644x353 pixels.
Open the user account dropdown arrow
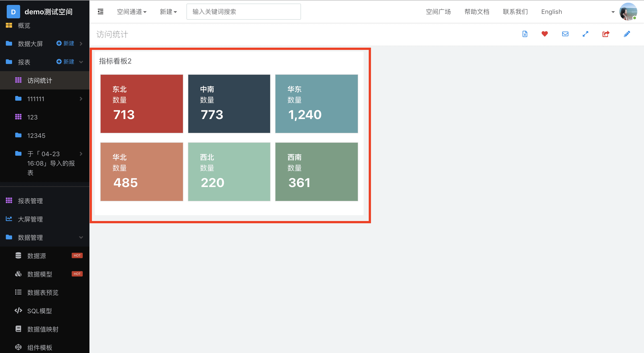pyautogui.click(x=613, y=12)
